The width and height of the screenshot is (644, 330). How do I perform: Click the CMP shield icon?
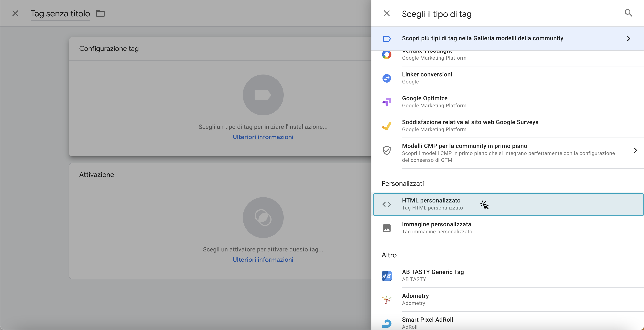coord(387,150)
